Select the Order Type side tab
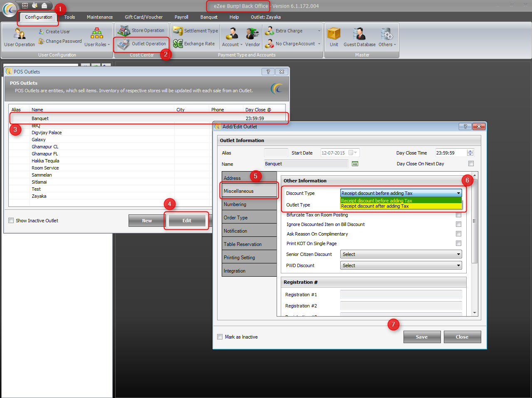Image resolution: width=532 pixels, height=398 pixels. pos(249,218)
